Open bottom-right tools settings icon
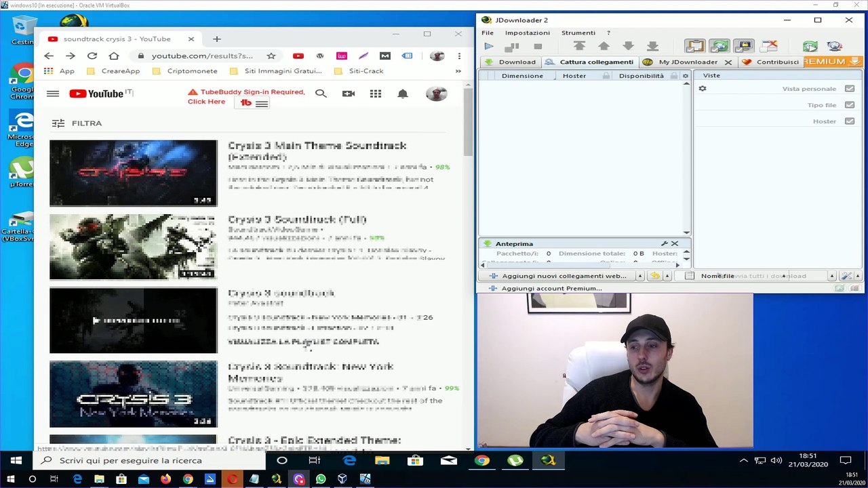The image size is (868, 488). tap(846, 276)
